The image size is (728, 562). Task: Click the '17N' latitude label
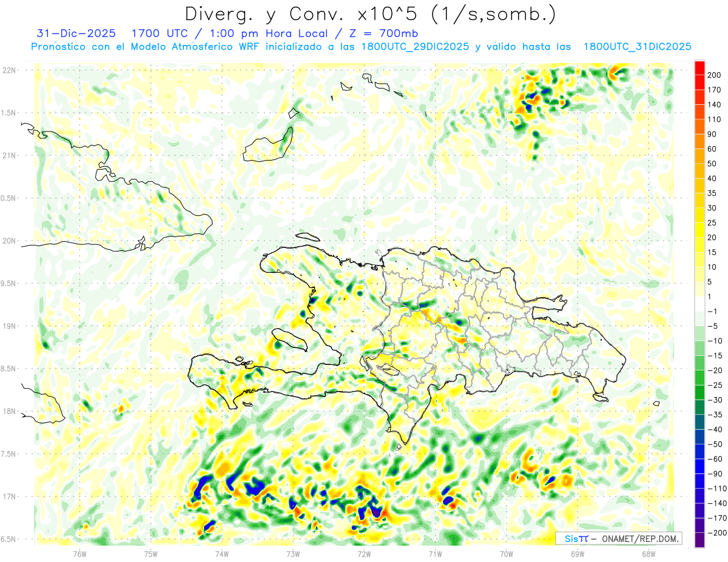(x=10, y=497)
